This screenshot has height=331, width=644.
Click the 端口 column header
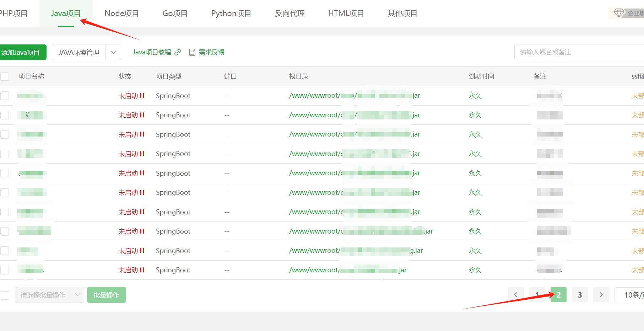(231, 76)
